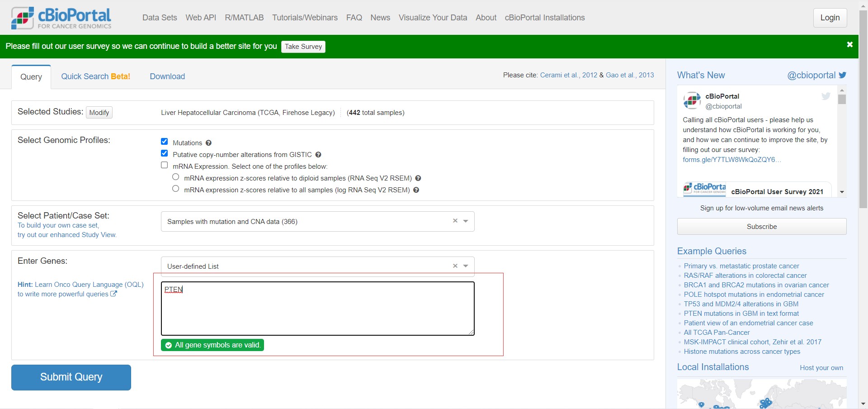The image size is (868, 409).
Task: Open help icon for all samples z-scores
Action: point(416,190)
